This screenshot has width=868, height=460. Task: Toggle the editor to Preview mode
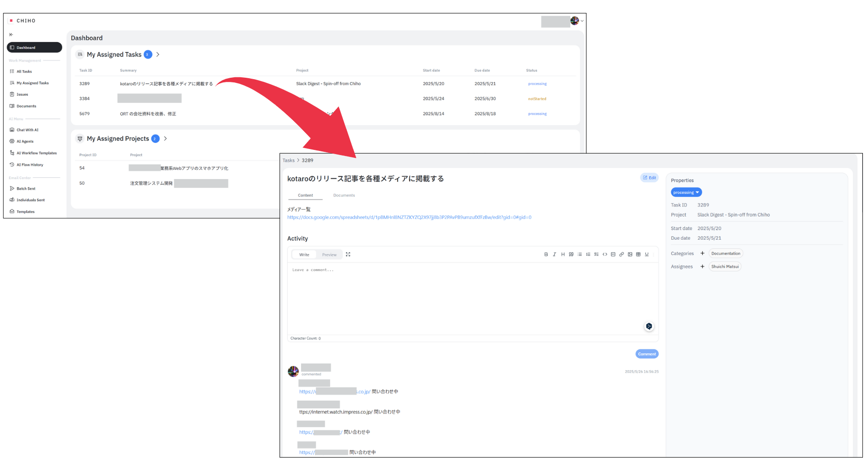point(329,255)
